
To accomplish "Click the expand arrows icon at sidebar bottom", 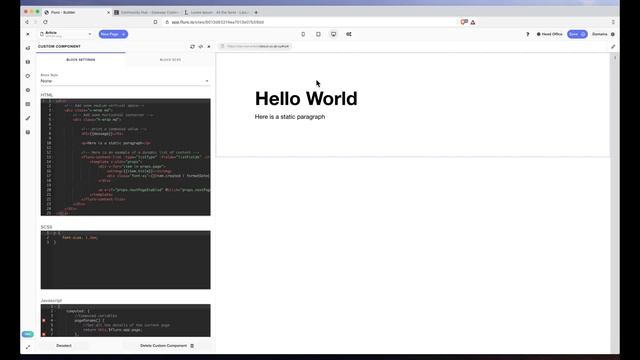I will pos(28,347).
